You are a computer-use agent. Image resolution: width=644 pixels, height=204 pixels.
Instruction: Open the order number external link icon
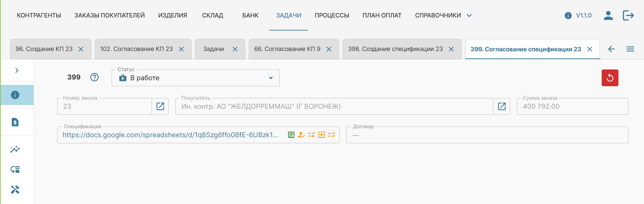point(160,106)
